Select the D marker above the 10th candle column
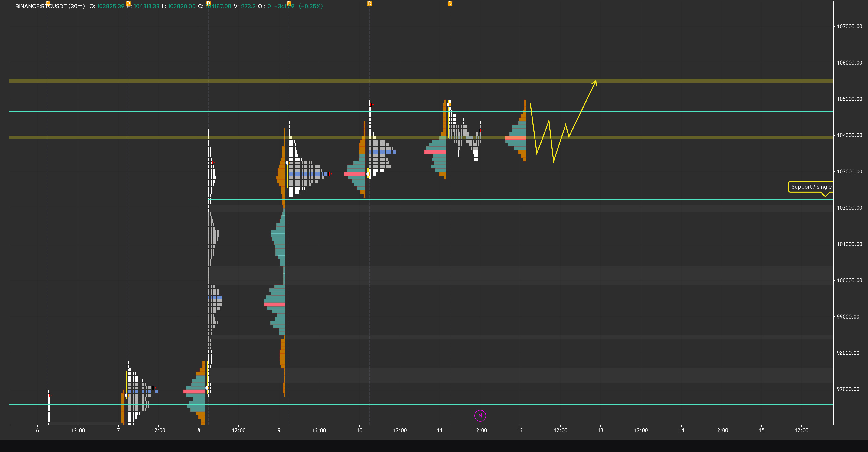This screenshot has height=452, width=868. pos(370,3)
